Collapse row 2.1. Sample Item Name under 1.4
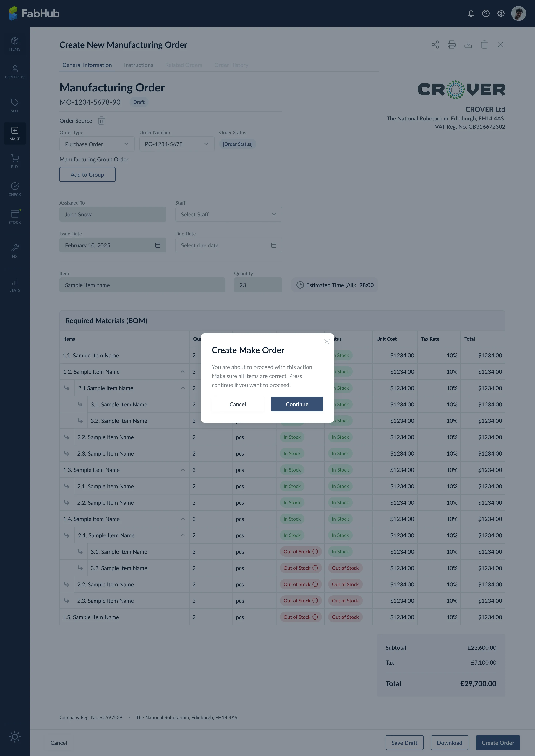This screenshot has width=535, height=756. point(182,535)
